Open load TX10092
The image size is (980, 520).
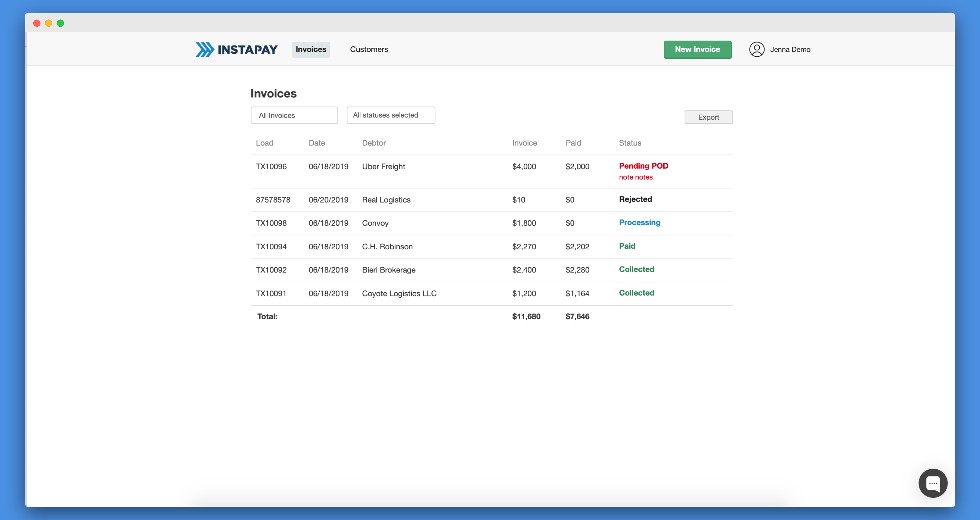[271, 270]
